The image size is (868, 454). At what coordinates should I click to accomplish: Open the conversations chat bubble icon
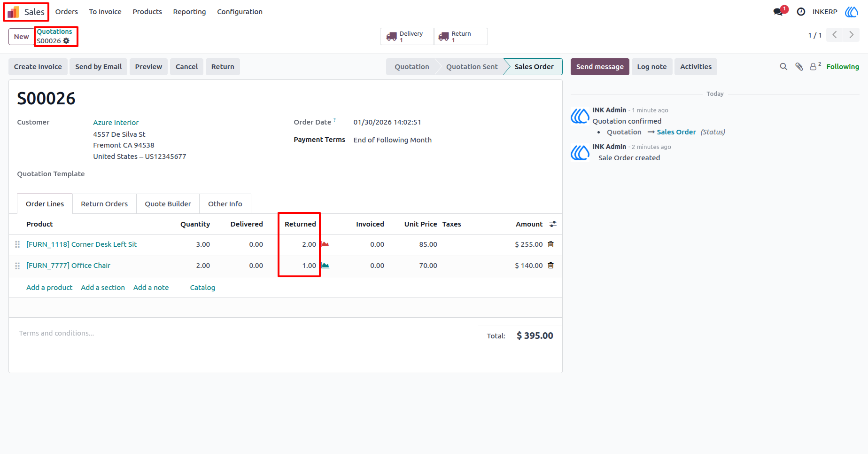click(x=778, y=12)
